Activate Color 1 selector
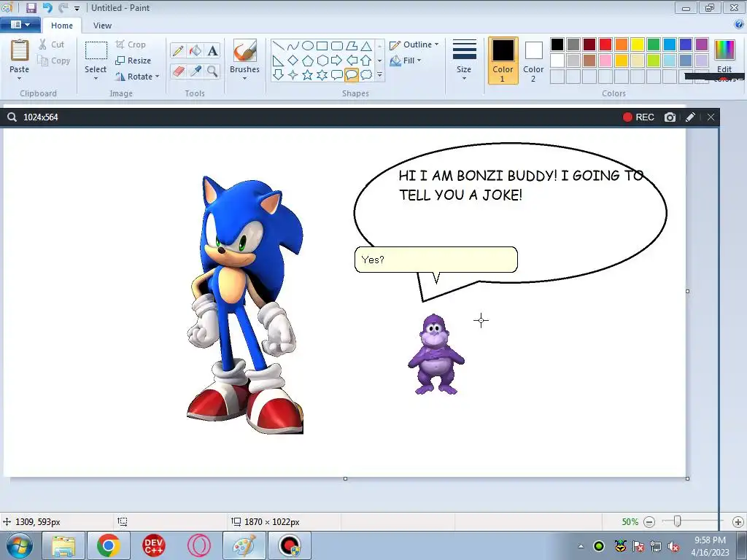 pos(503,61)
